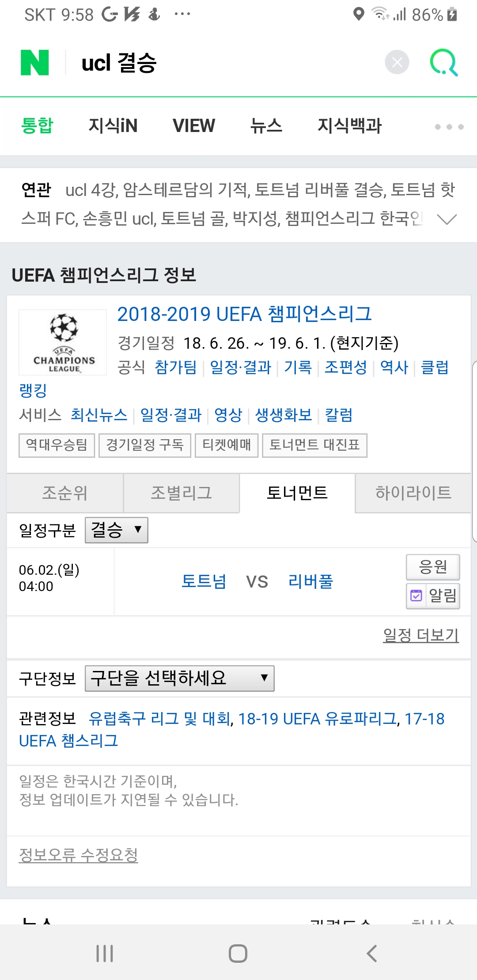477x980 pixels.
Task: Expand related searches chevron
Action: click(x=447, y=219)
